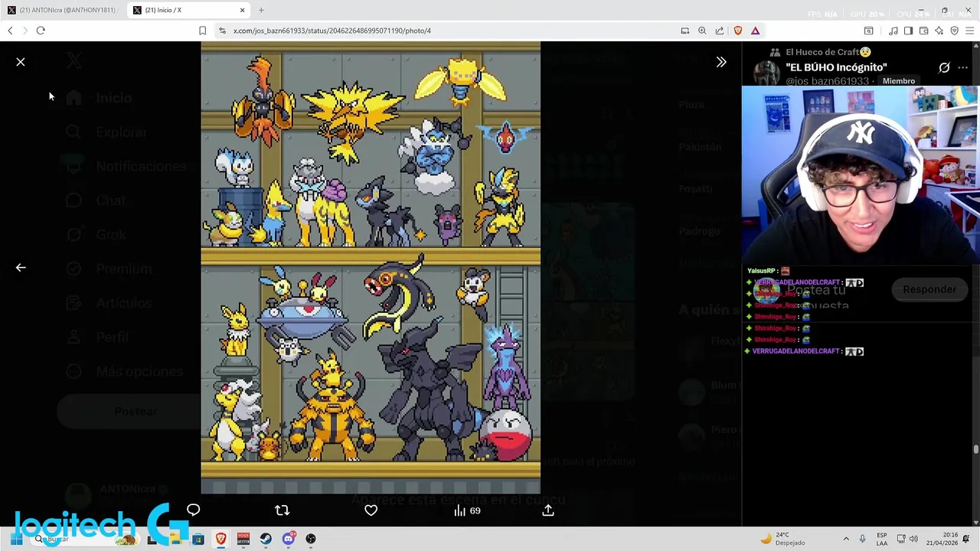Click browser forward button
Viewport: 980px width, 551px height.
pyautogui.click(x=24, y=31)
